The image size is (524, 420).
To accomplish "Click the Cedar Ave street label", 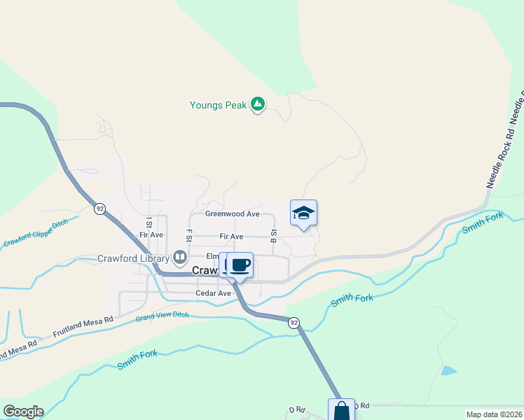I will 213,293.
